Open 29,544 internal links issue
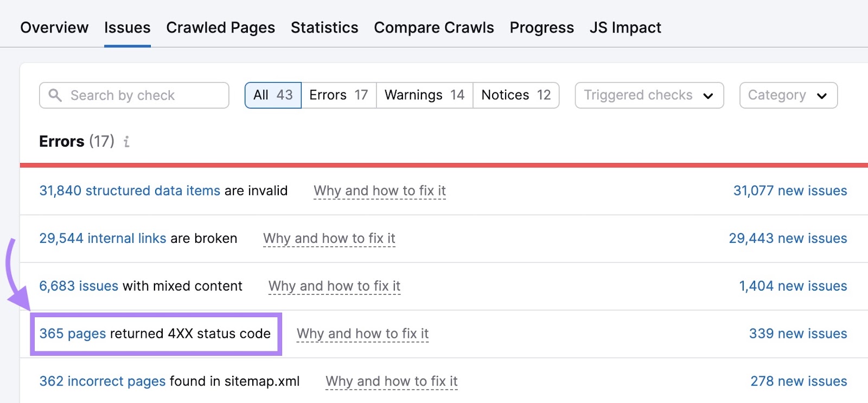Viewport: 868px width, 403px height. tap(103, 238)
